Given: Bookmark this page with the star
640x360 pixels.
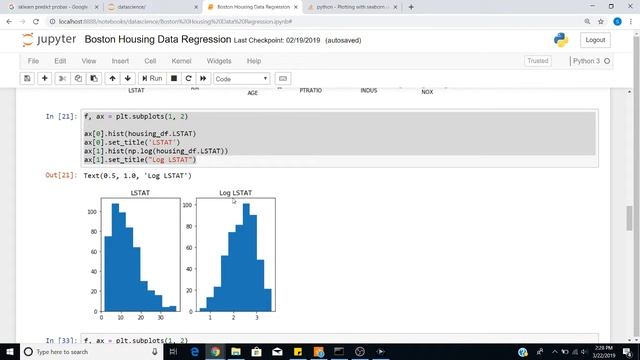Looking at the screenshot, I should click(601, 22).
